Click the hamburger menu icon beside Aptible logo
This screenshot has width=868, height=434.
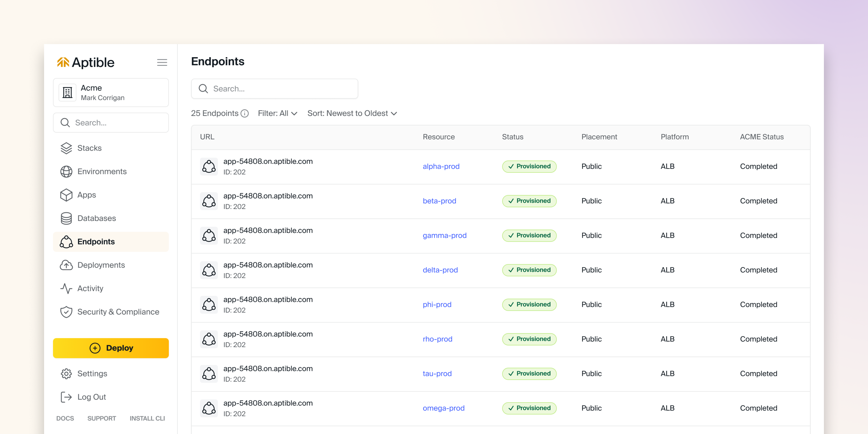point(162,62)
